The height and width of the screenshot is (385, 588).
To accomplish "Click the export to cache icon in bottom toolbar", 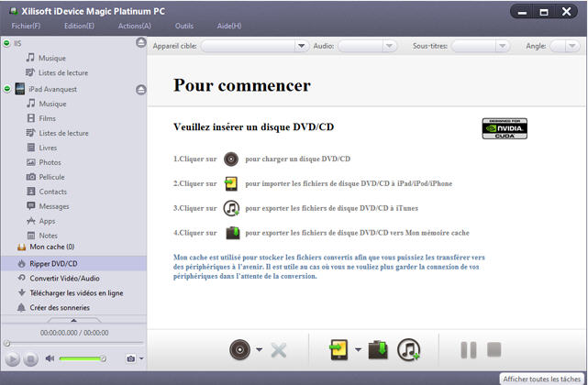I will (x=378, y=350).
